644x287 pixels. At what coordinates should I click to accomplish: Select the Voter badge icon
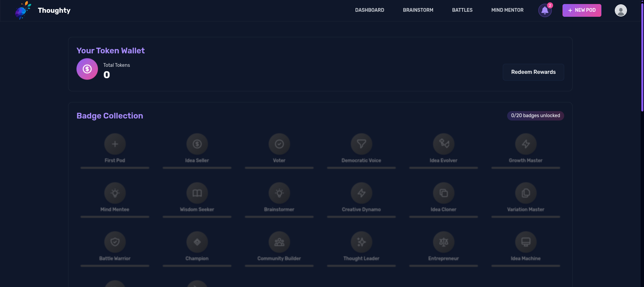(279, 144)
